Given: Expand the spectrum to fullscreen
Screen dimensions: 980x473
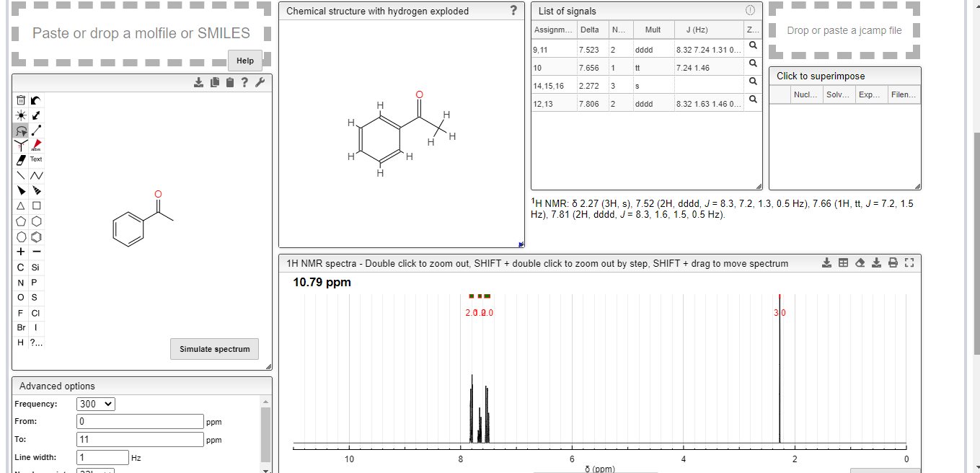Looking at the screenshot, I should (x=909, y=262).
